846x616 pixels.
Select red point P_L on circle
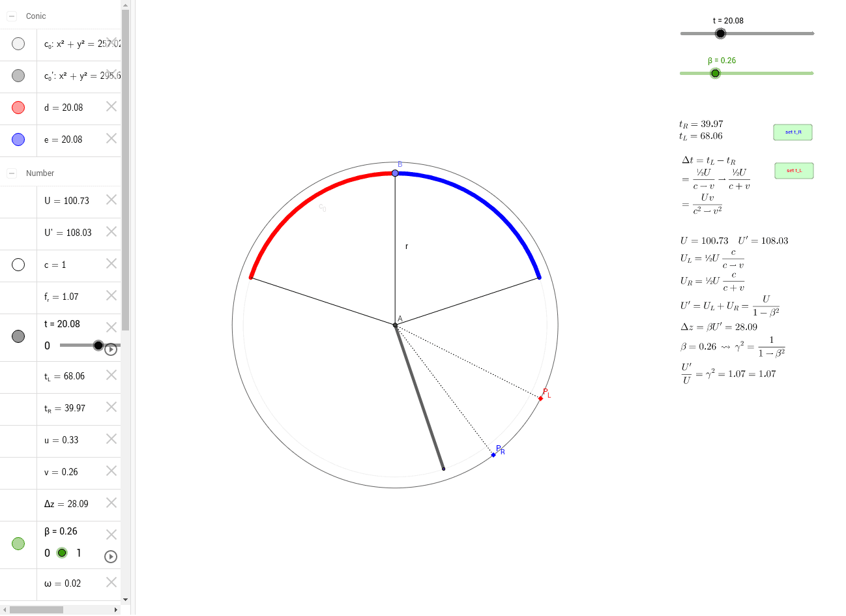coord(540,398)
